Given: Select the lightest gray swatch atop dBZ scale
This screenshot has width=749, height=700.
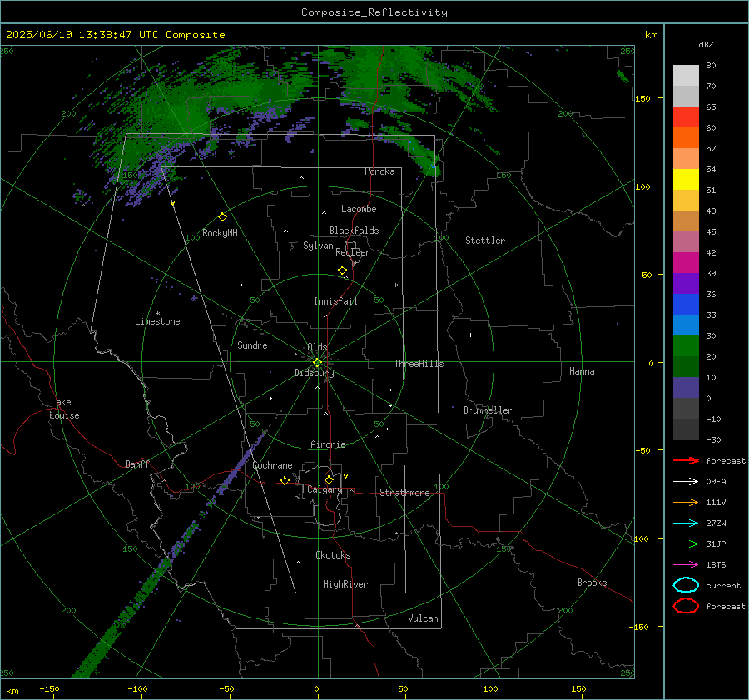Looking at the screenshot, I should pos(686,75).
